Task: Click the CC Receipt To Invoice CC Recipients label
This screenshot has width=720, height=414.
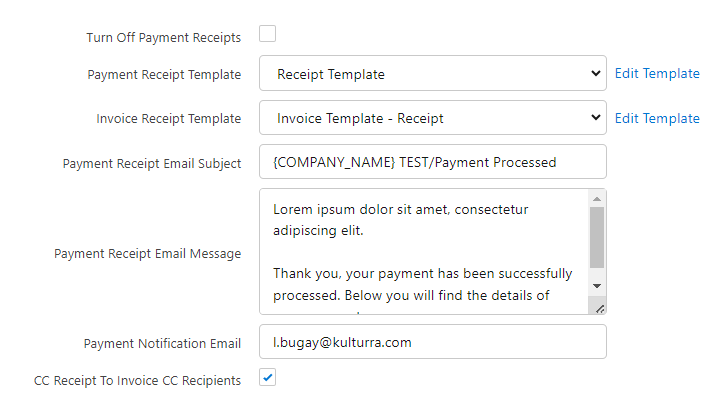Action: pos(137,380)
